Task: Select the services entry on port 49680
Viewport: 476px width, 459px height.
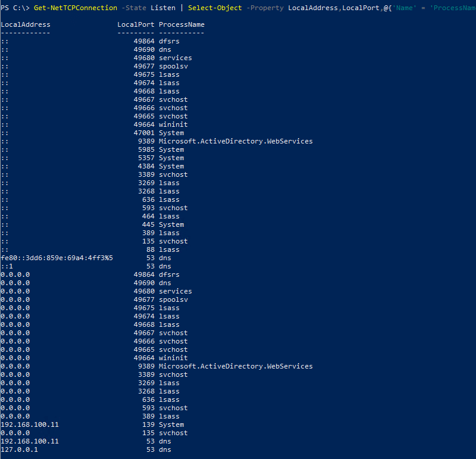Action: pyautogui.click(x=175, y=58)
